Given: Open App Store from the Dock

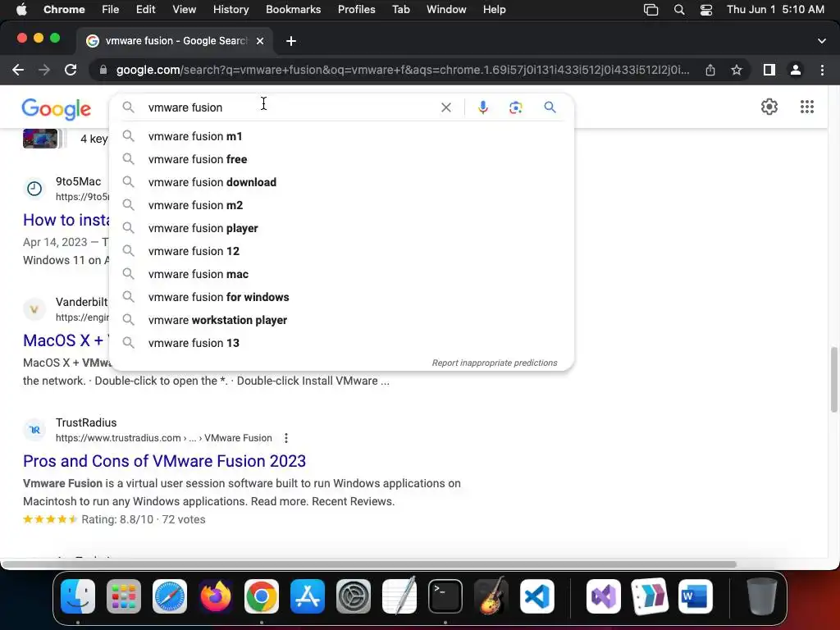Looking at the screenshot, I should pos(308,596).
